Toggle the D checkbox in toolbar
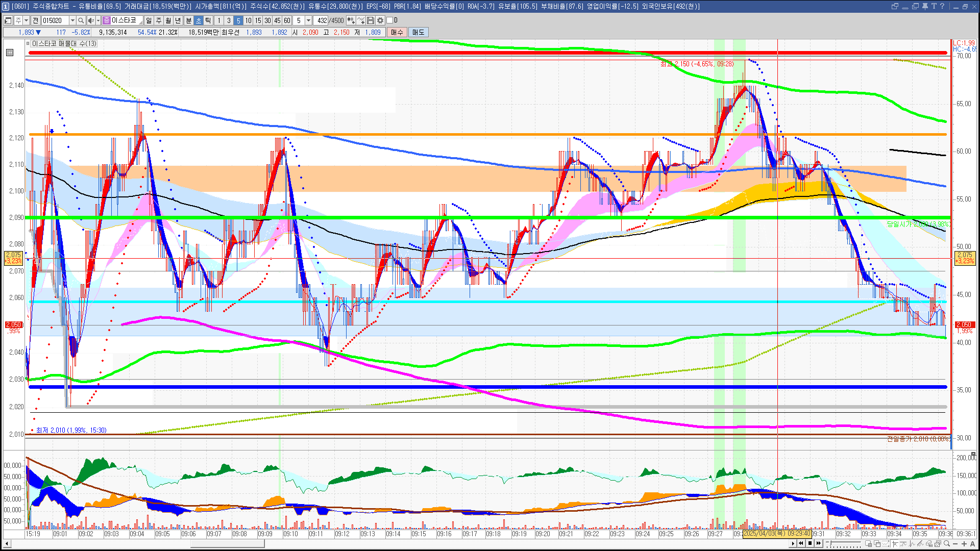Image resolution: width=980 pixels, height=551 pixels. [x=390, y=20]
